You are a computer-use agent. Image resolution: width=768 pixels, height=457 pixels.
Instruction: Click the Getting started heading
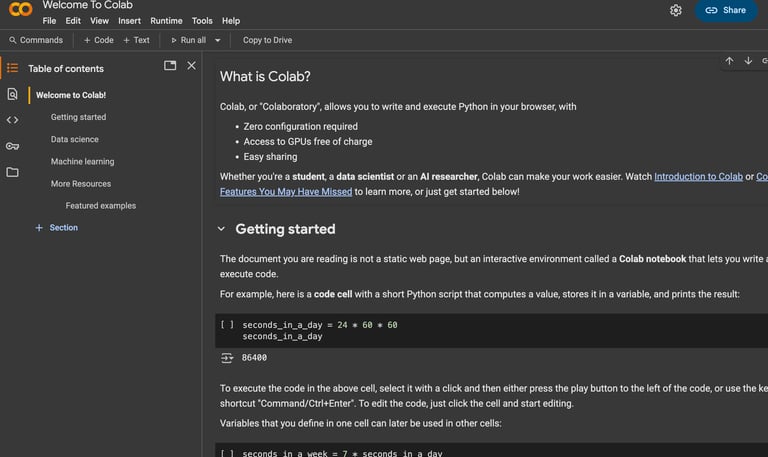[285, 229]
